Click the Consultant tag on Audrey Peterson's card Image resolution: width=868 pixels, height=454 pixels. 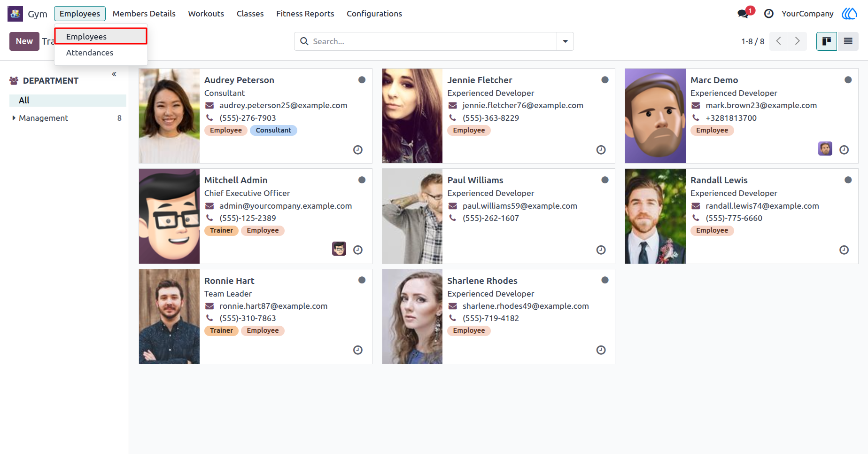point(273,130)
